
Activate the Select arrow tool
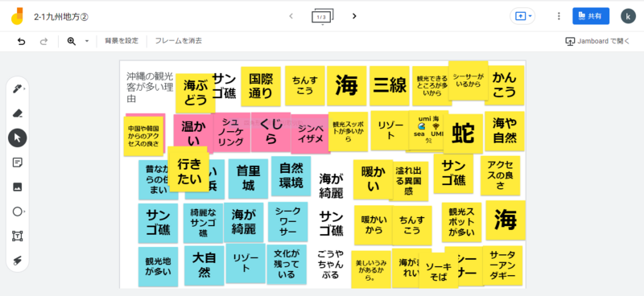(x=17, y=138)
